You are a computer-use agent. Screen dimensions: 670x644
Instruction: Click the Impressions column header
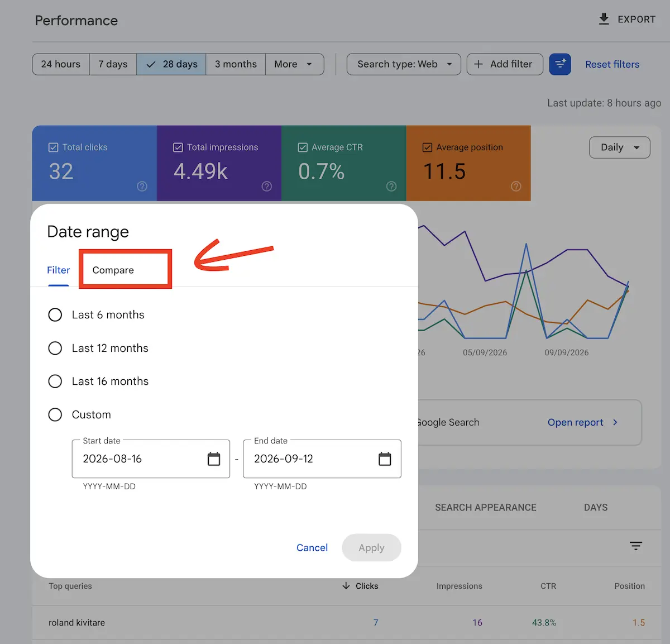click(460, 586)
